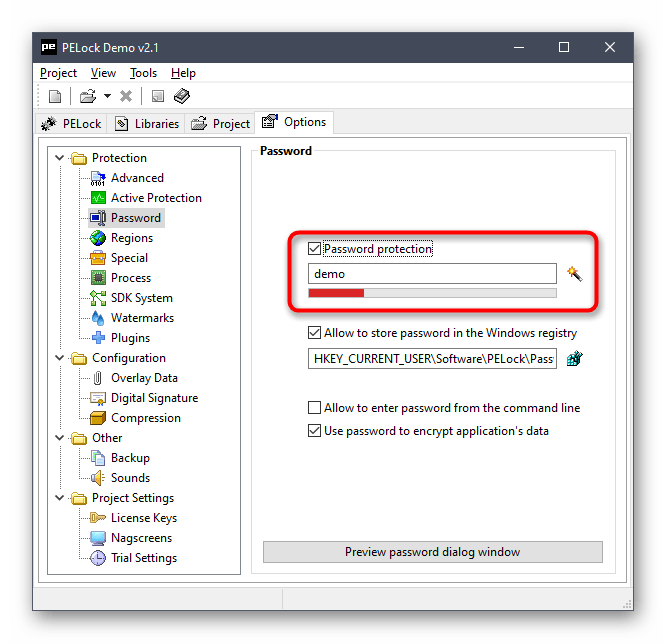Collapse the Configuration tree folder
The height and width of the screenshot is (643, 666).
click(x=59, y=358)
